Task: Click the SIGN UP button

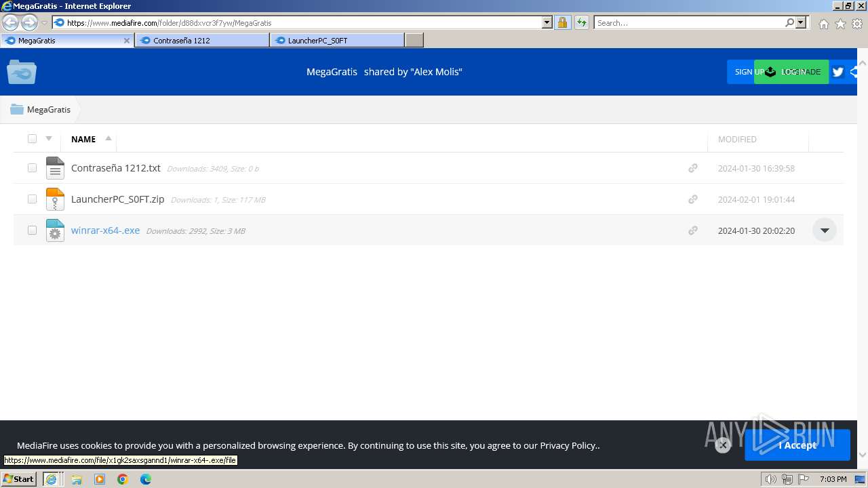Action: click(x=741, y=72)
